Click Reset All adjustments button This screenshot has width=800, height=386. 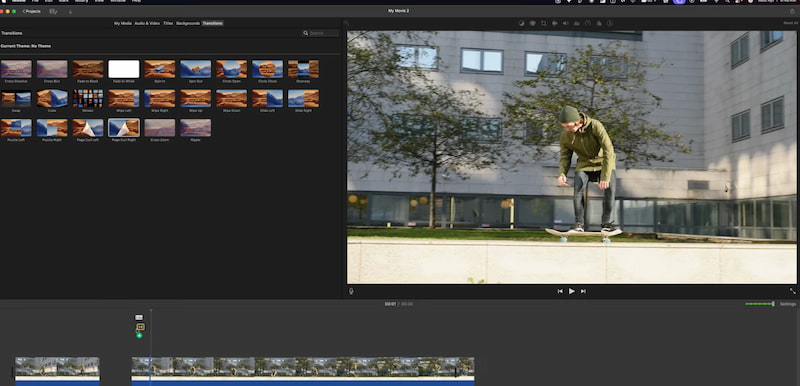tap(791, 23)
